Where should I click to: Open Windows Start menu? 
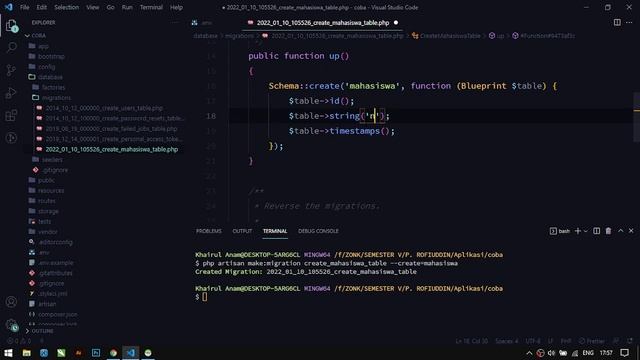[8, 353]
